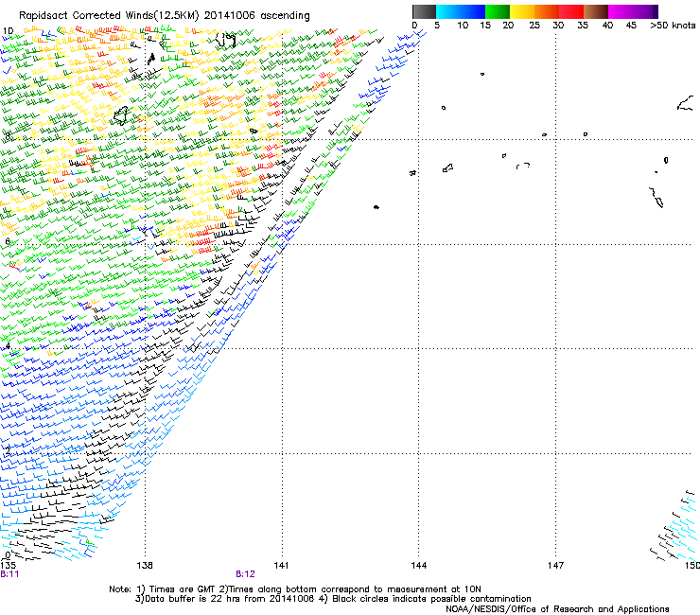This screenshot has height=615, width=700.
Task: Click the small filled island near 143E 6.7N
Action: [376, 207]
